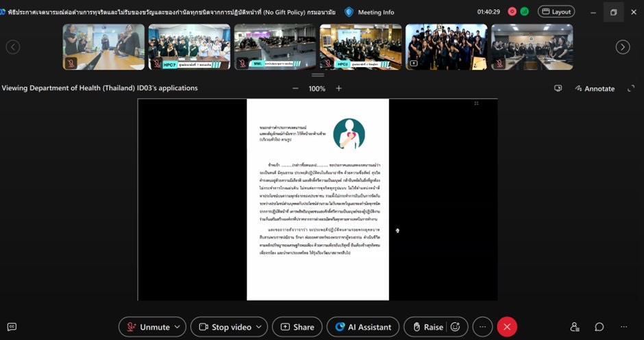Open the AI Assistant

click(363, 327)
